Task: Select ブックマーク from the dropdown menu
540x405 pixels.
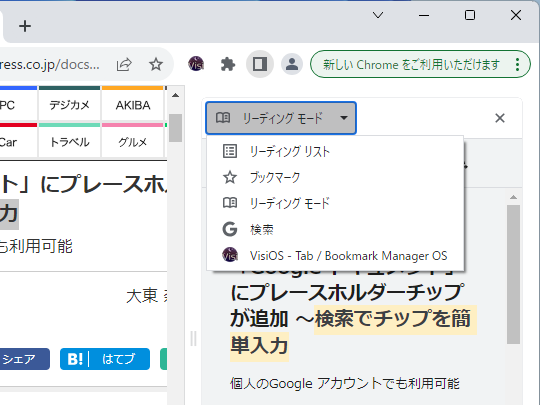Action: [335, 177]
